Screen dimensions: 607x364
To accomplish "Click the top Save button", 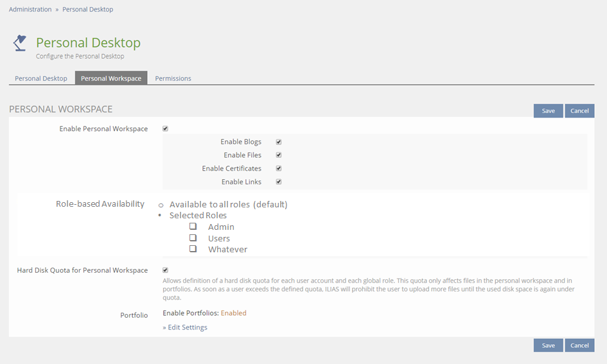I will coord(548,110).
